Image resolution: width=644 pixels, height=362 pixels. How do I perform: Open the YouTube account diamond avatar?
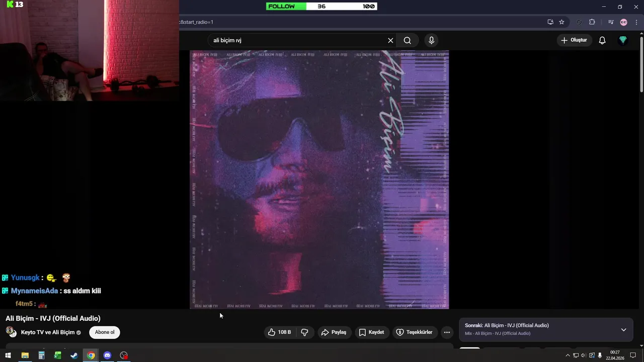pos(623,40)
